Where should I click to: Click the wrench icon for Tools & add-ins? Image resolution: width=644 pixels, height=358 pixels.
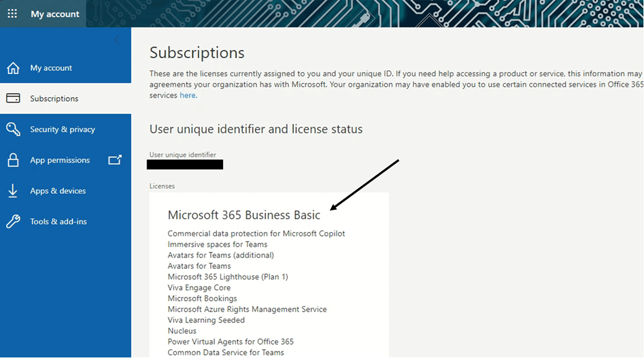coord(13,221)
